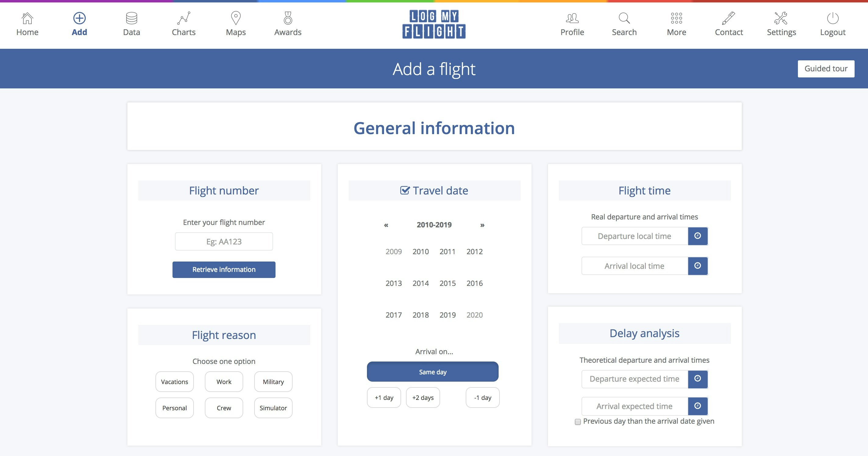The height and width of the screenshot is (456, 868).
Task: Start the Guided tour
Action: tap(826, 68)
